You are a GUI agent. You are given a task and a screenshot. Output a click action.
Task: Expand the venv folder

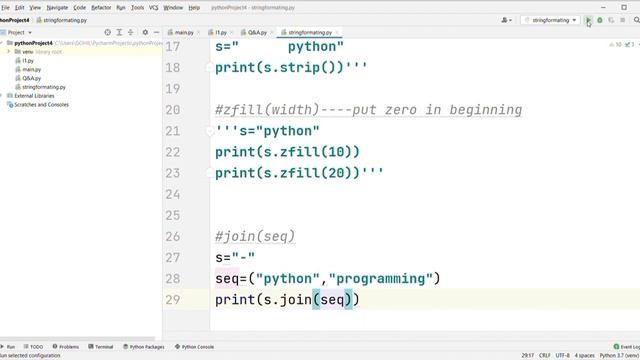8,52
